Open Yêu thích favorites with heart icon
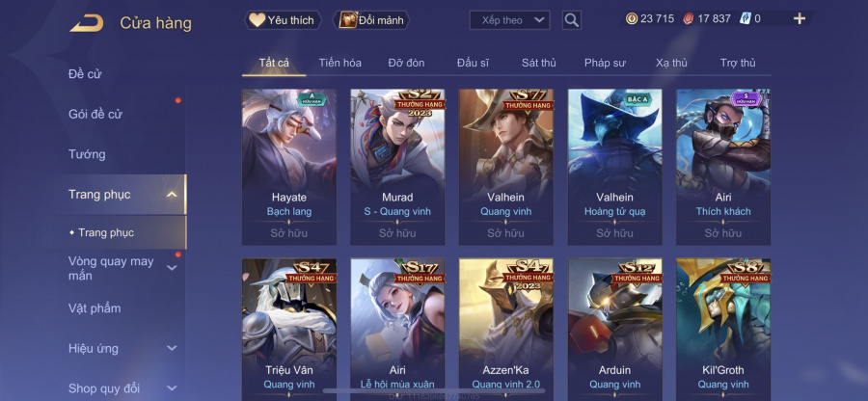Screen dimensions: 868x401 point(257,20)
